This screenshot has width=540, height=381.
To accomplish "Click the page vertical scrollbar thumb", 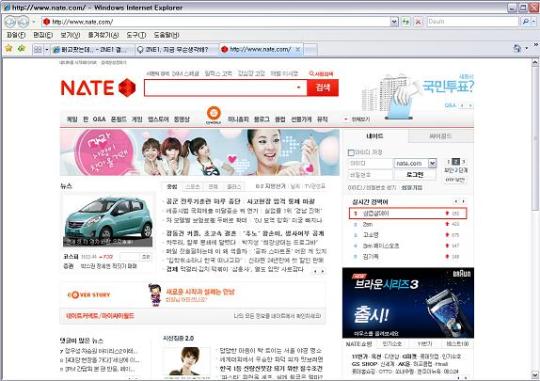I will pos(535,138).
